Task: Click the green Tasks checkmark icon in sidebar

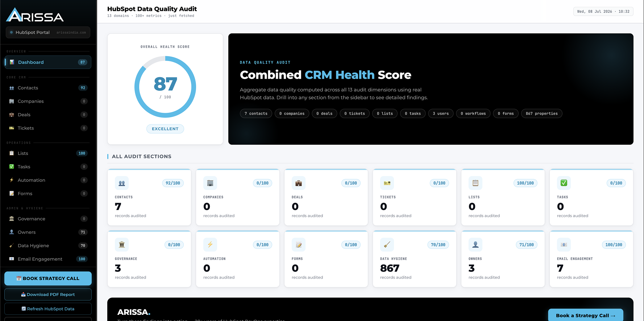Action: click(x=12, y=166)
